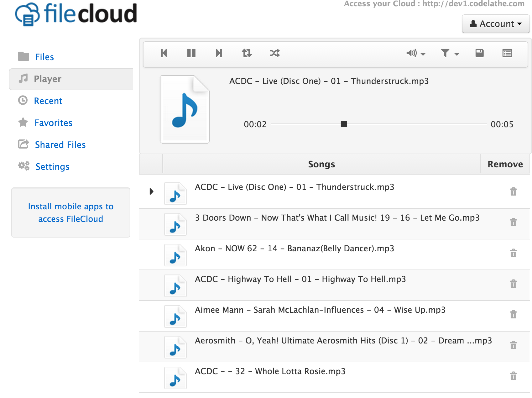Click elapsed time 00:02
This screenshot has width=532, height=398.
(255, 124)
